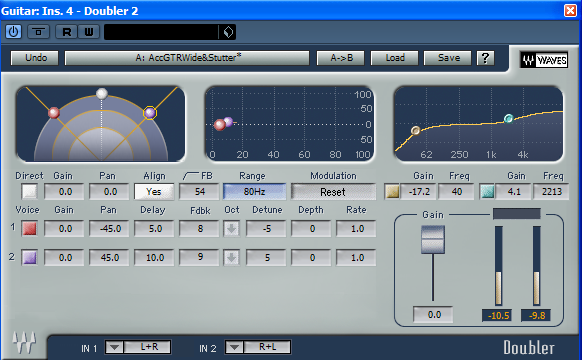Click Voice 2 Fdbk value 9
The height and width of the screenshot is (360, 582).
tap(199, 258)
